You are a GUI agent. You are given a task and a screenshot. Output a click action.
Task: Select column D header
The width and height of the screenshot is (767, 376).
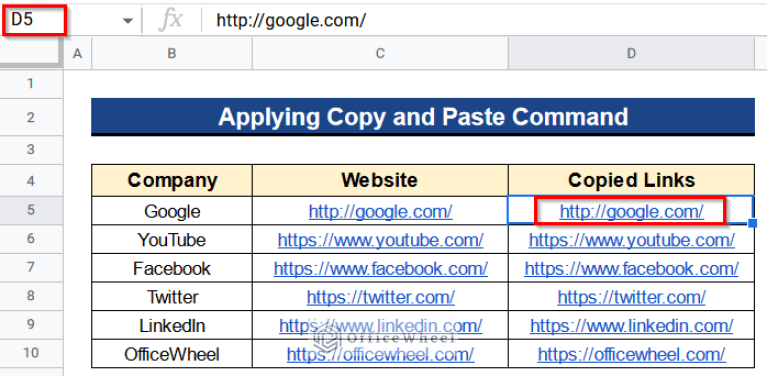(x=631, y=54)
